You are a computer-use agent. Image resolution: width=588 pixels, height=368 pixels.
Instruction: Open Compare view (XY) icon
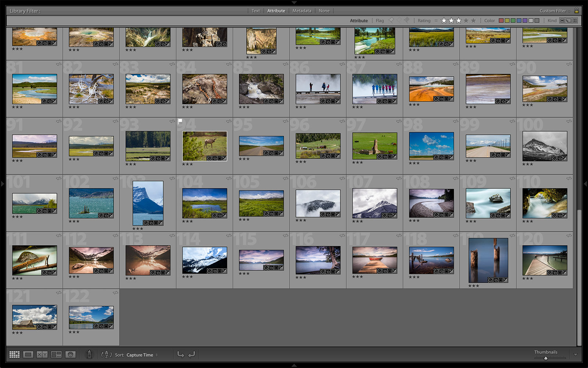pyautogui.click(x=42, y=354)
